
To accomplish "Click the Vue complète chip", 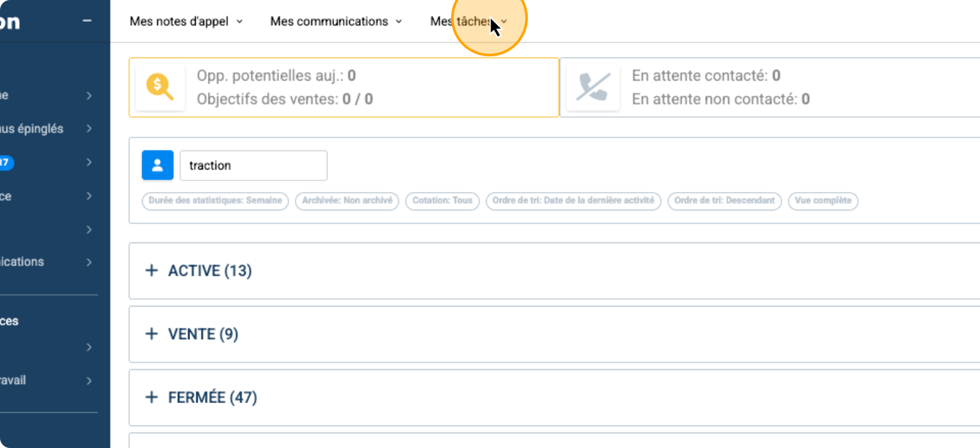I will (823, 201).
